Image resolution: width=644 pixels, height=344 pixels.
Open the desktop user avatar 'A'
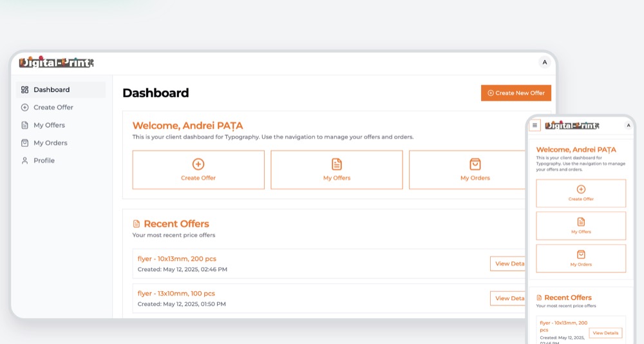click(x=545, y=62)
